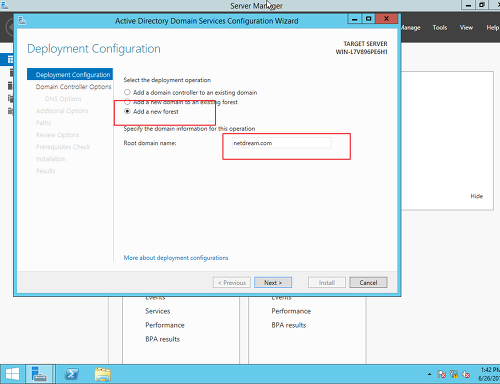Open BPA results in the Services tile
This screenshot has width=500, height=384.
coord(162,339)
